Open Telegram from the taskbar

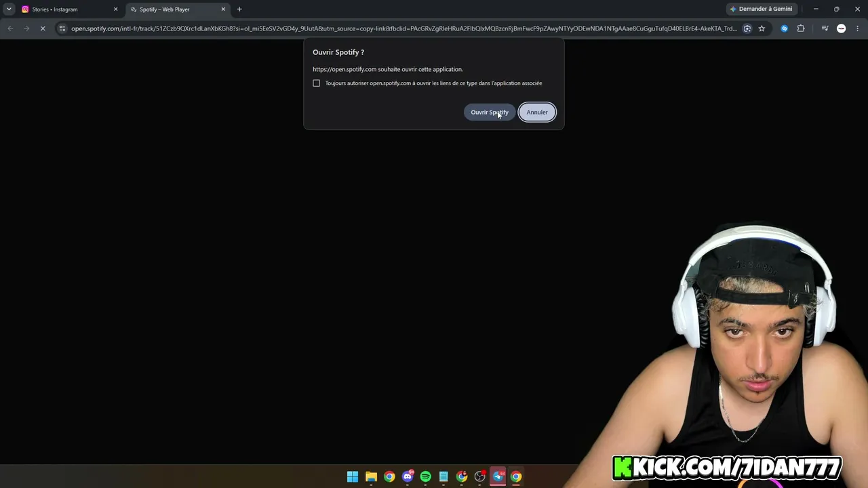[498, 476]
